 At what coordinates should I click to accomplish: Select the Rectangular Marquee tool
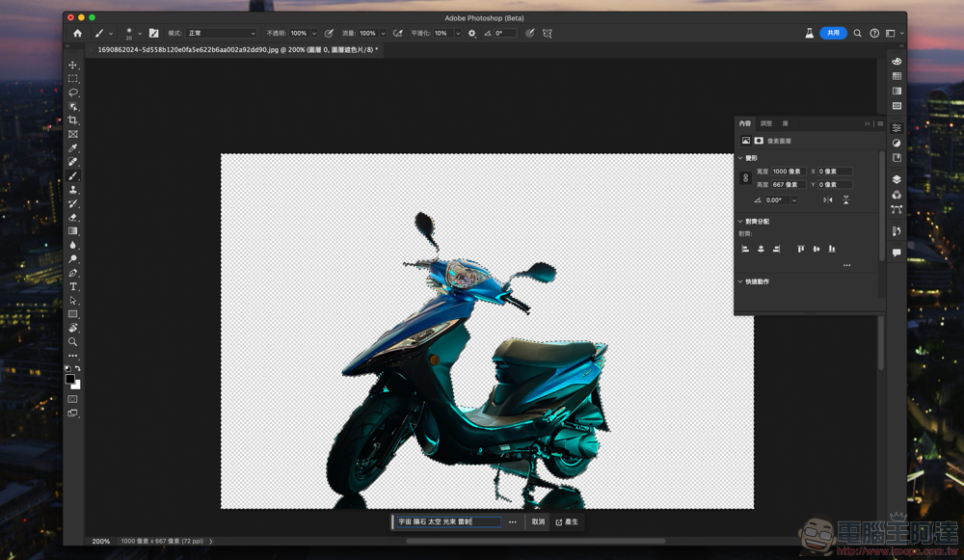[x=72, y=79]
